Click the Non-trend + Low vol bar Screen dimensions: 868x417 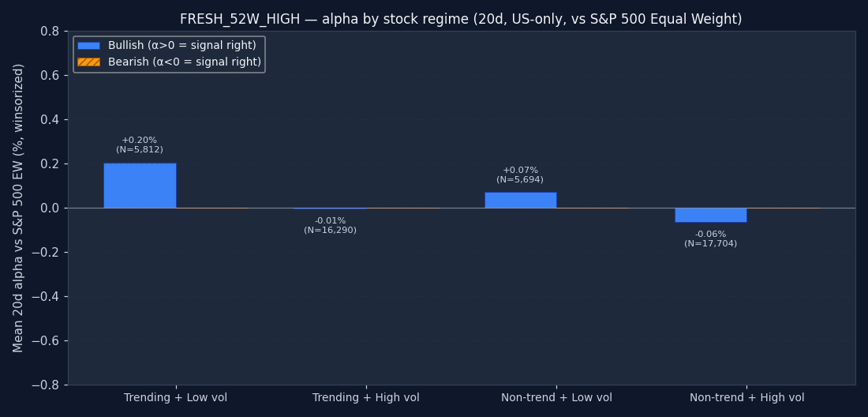520,200
